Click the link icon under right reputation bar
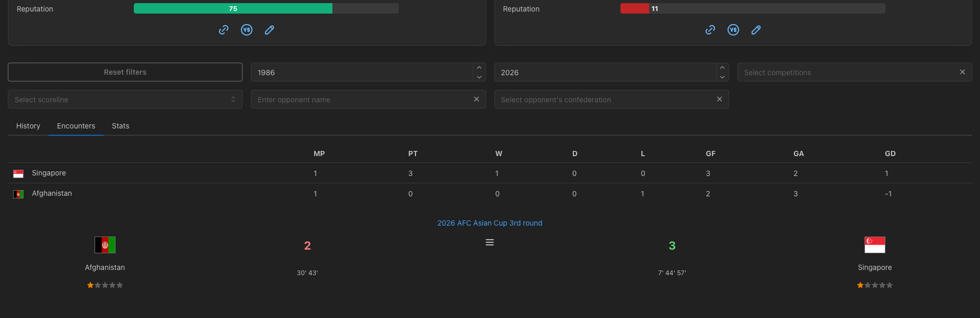 710,30
